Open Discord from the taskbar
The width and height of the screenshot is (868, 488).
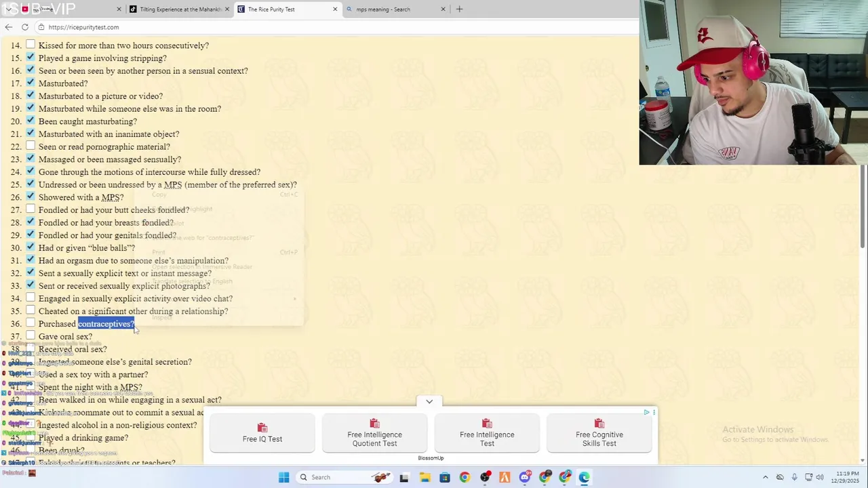pyautogui.click(x=525, y=477)
